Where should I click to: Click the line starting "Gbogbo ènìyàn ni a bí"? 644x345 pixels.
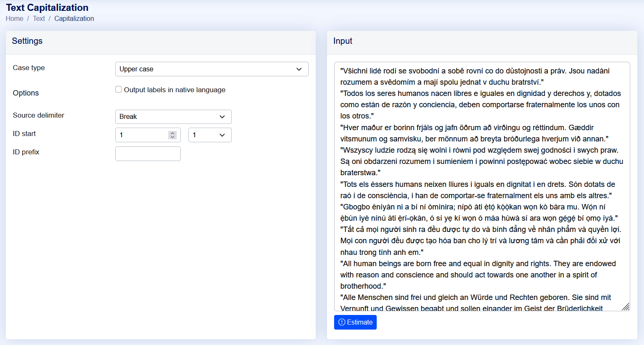(473, 207)
